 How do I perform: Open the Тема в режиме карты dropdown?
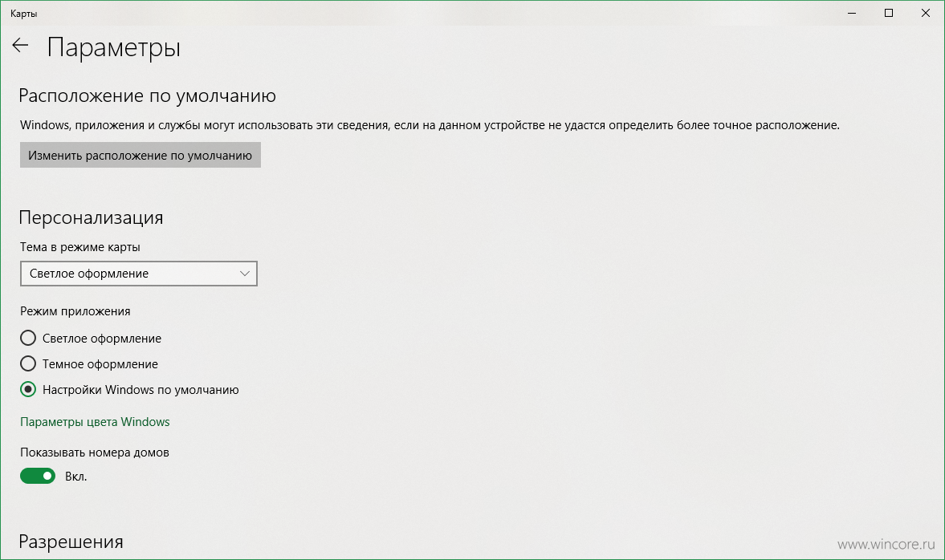point(139,274)
